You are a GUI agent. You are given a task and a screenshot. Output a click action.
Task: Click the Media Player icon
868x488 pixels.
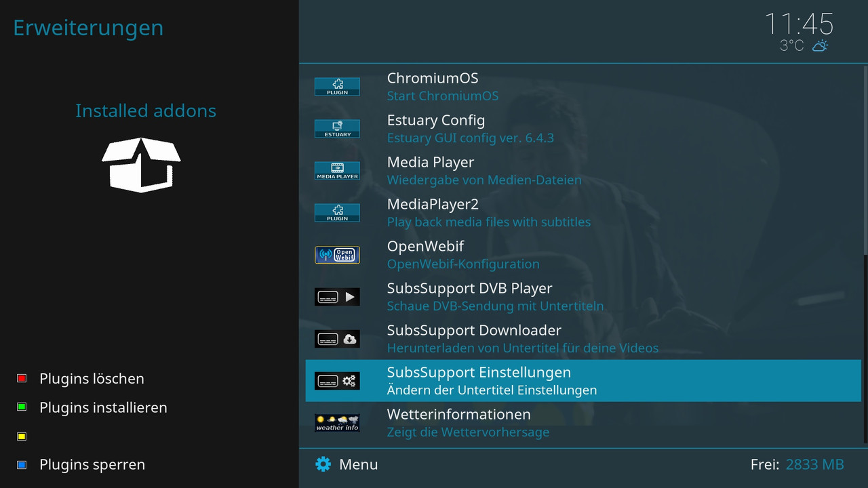pos(337,171)
